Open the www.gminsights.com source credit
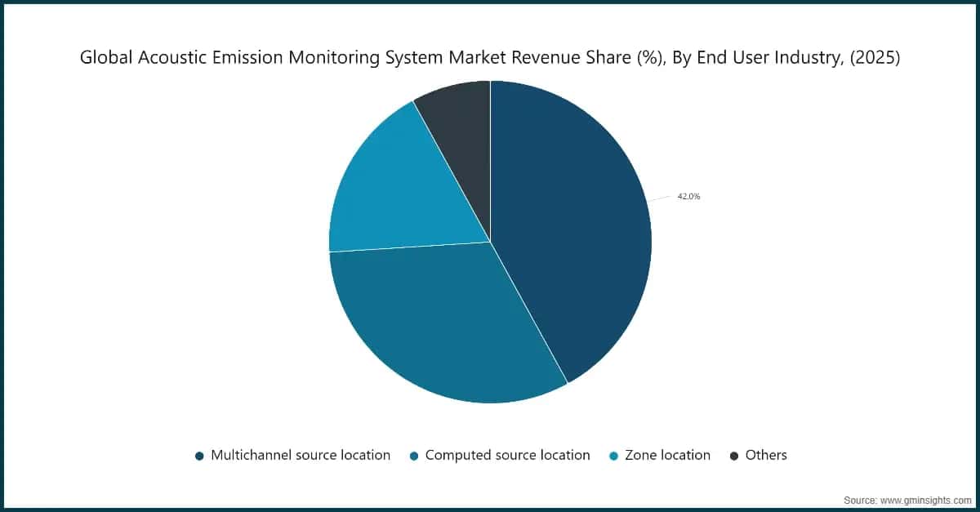 (906, 499)
